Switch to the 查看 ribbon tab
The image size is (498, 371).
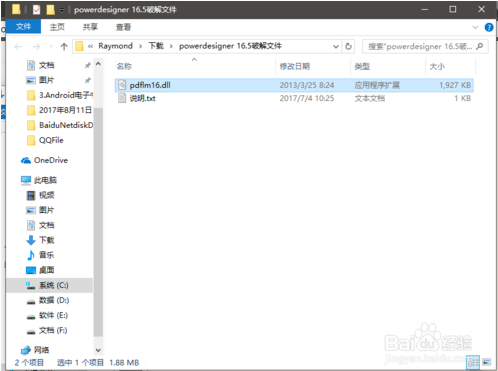pyautogui.click(x=123, y=27)
